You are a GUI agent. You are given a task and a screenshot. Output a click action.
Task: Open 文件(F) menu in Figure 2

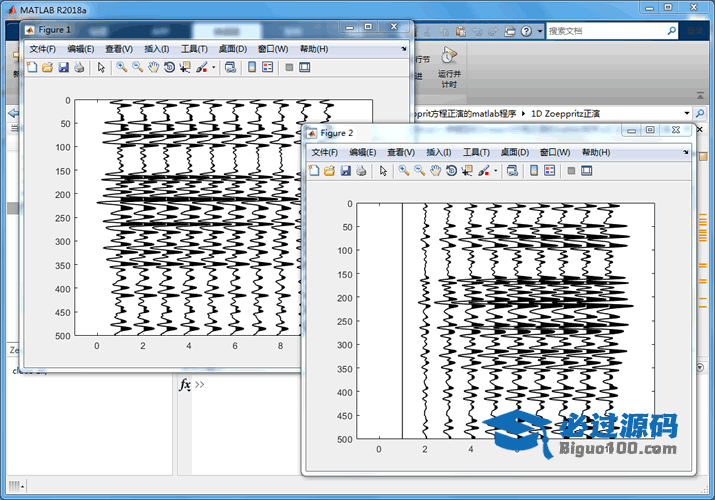325,152
